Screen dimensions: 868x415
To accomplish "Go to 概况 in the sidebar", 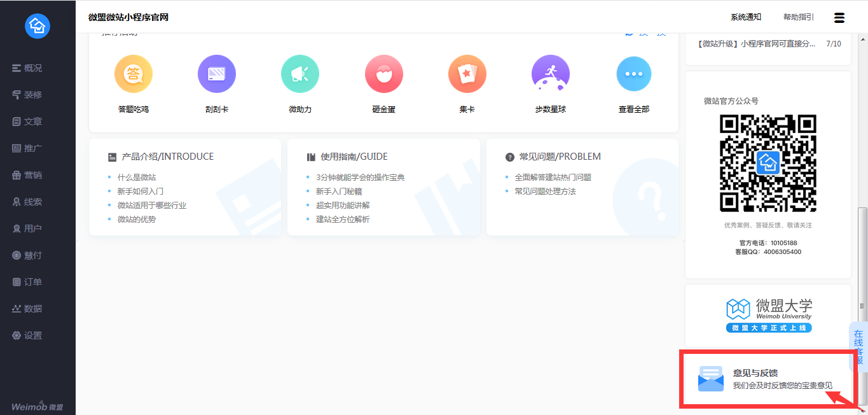I will pyautogui.click(x=27, y=68).
